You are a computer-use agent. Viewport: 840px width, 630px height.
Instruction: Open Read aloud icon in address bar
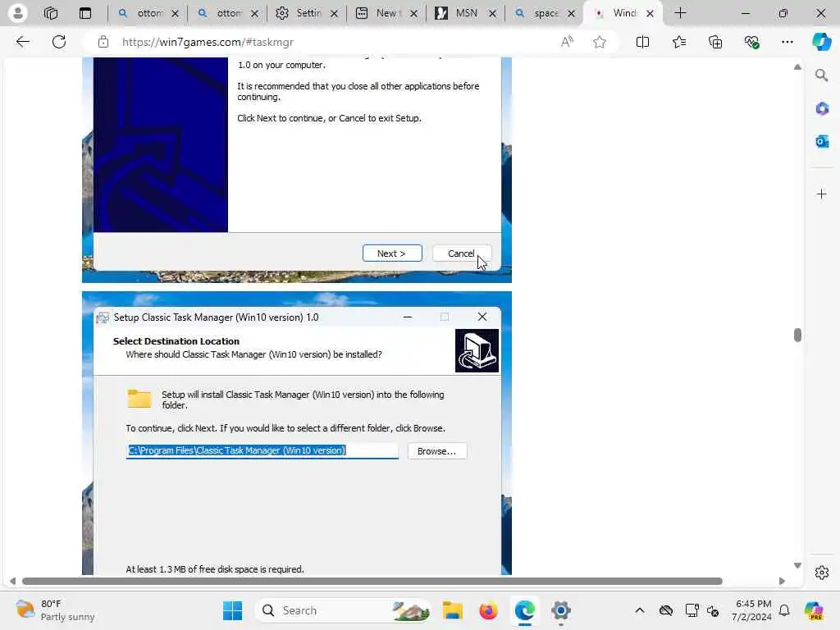[x=567, y=42]
